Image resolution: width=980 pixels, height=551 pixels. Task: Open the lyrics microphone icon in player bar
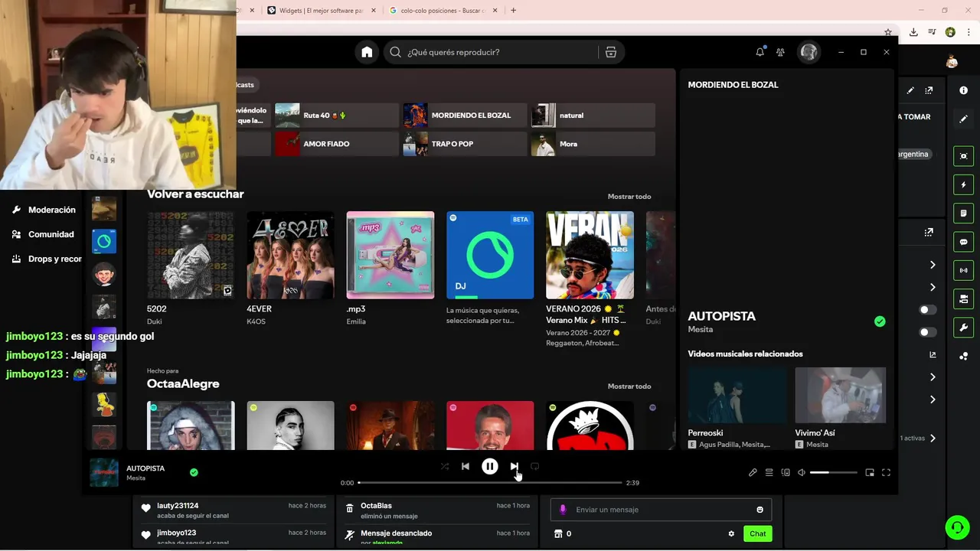[x=753, y=472]
